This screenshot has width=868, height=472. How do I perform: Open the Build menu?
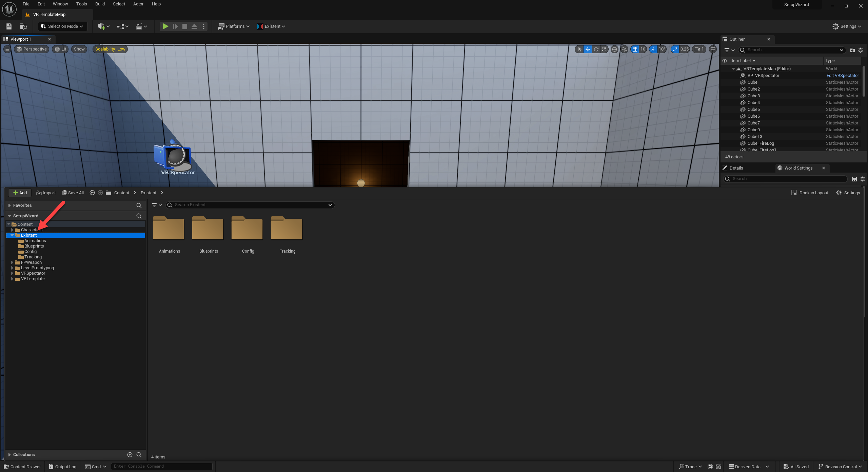point(100,4)
